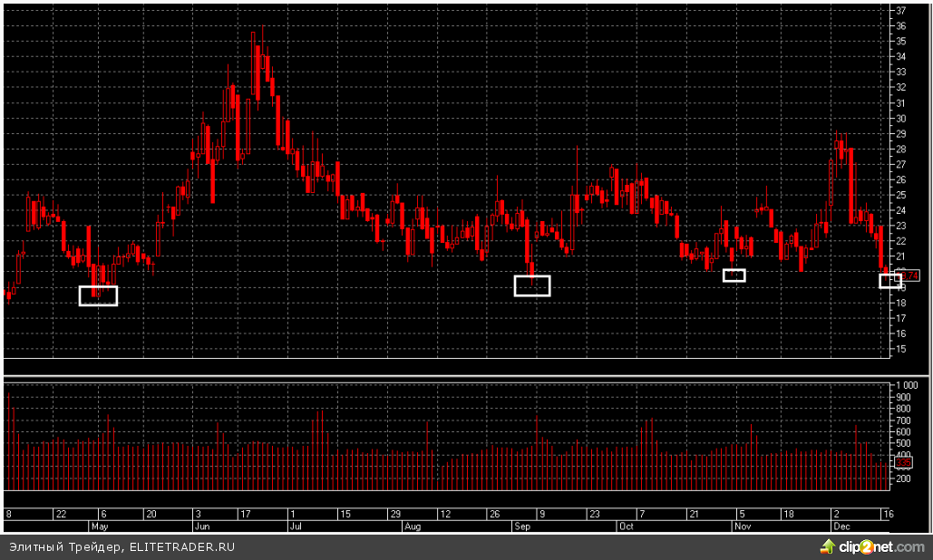Click the white rectangle marking the May low
This screenshot has height=560, width=933.
(98, 295)
